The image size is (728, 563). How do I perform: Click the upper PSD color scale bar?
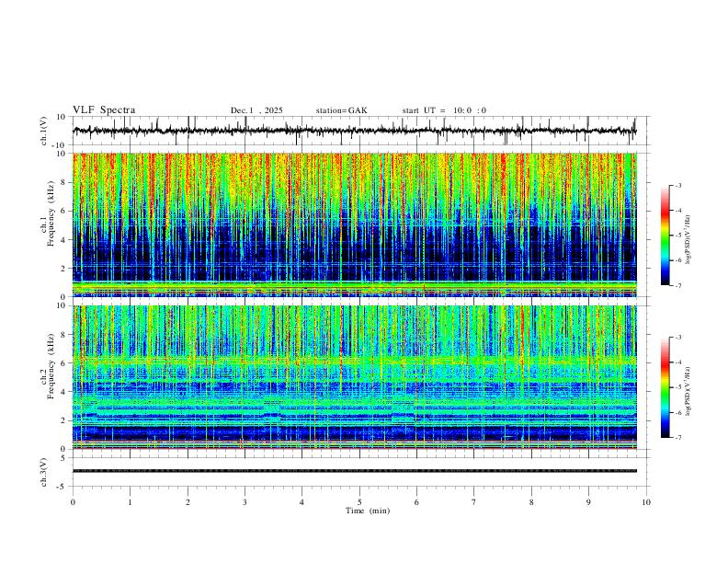(665, 236)
